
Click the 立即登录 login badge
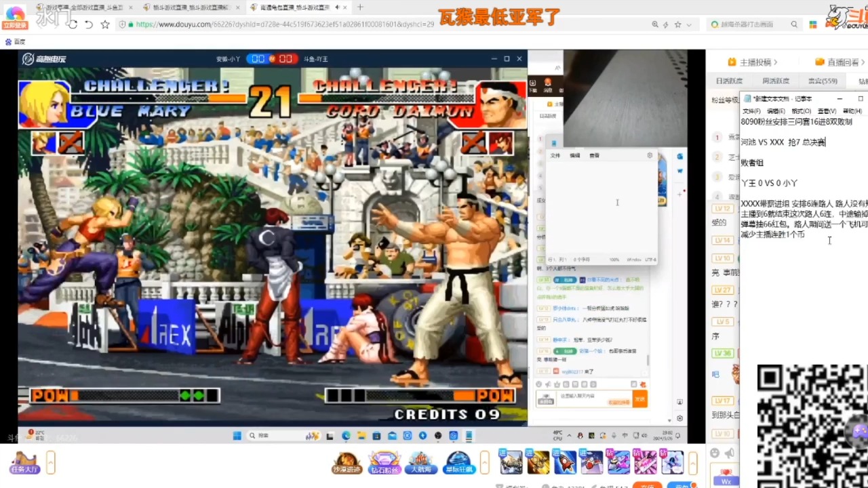click(15, 25)
